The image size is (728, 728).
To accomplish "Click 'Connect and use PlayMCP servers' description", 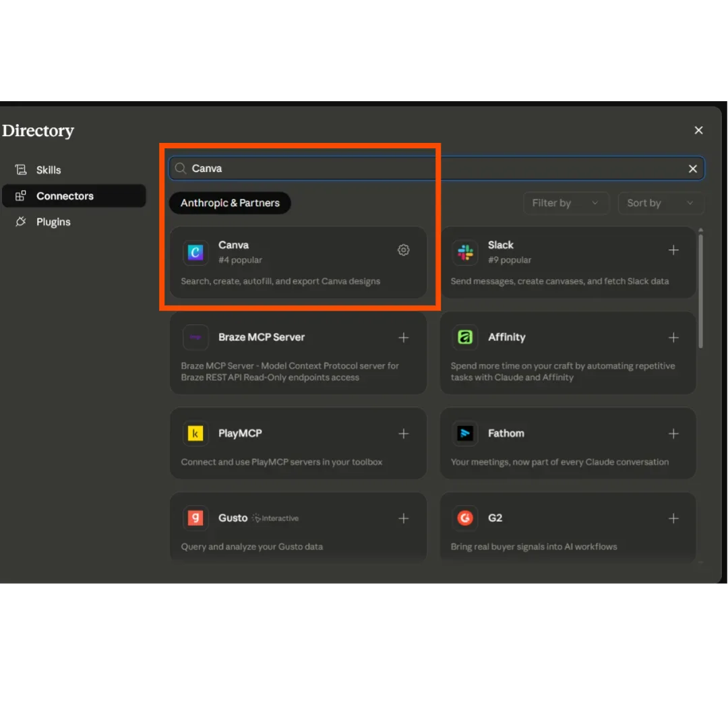I will pyautogui.click(x=281, y=462).
